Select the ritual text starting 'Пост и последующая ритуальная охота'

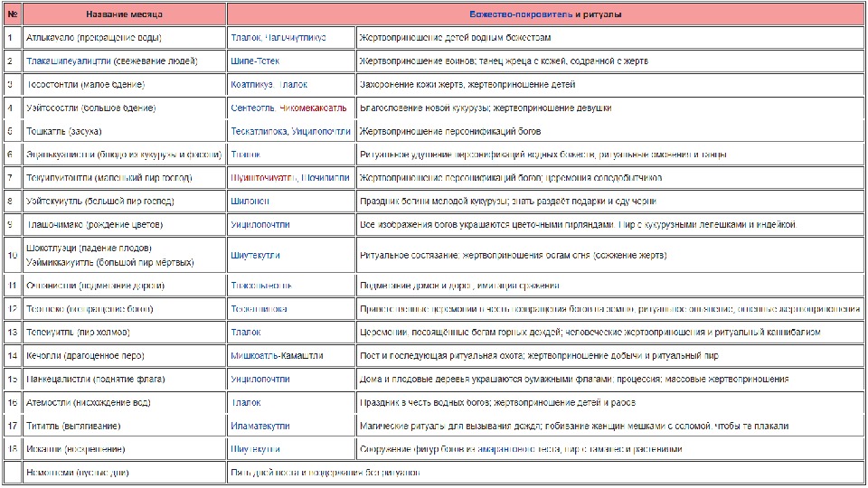point(539,356)
